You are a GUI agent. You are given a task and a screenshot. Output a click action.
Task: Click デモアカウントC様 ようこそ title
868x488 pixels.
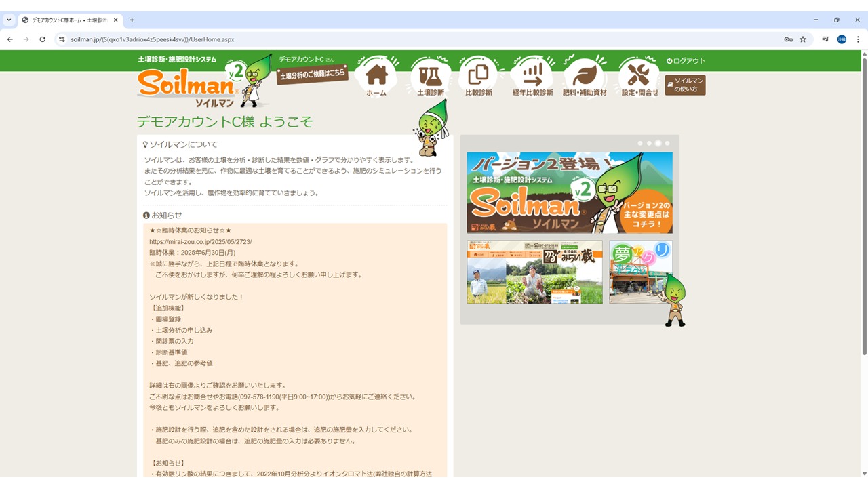coord(224,122)
